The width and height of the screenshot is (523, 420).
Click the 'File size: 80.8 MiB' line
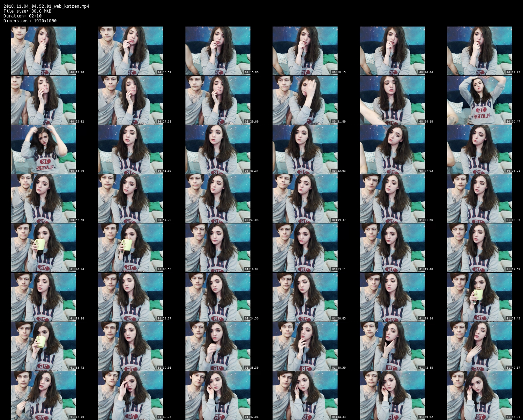(28, 11)
